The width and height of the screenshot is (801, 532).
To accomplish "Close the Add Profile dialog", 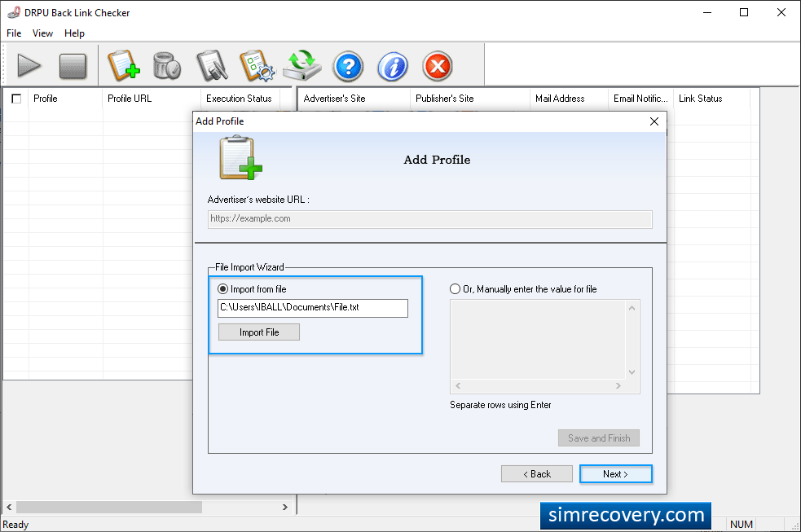I will [654, 121].
